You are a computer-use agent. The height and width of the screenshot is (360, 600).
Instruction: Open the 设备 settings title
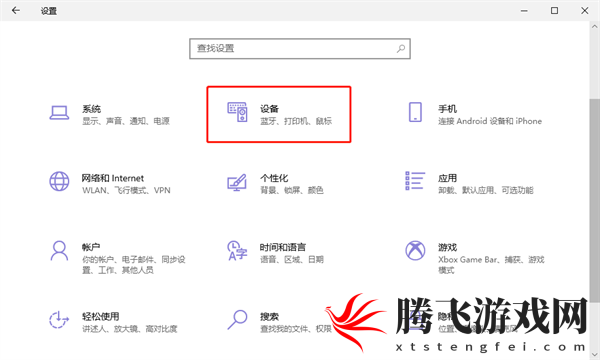[269, 109]
